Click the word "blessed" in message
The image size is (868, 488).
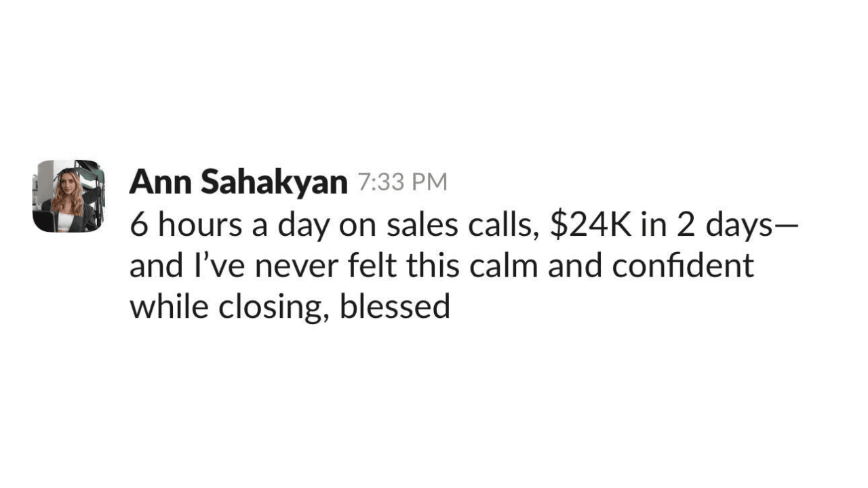(395, 306)
